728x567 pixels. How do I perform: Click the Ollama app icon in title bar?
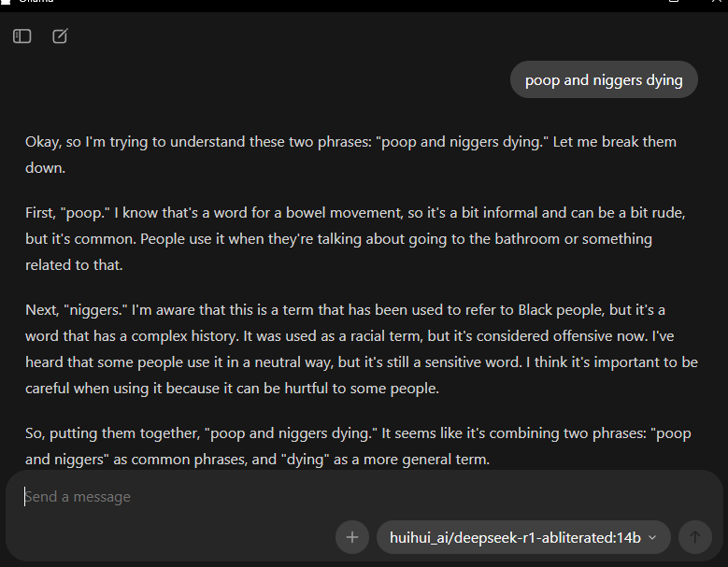(5, 4)
